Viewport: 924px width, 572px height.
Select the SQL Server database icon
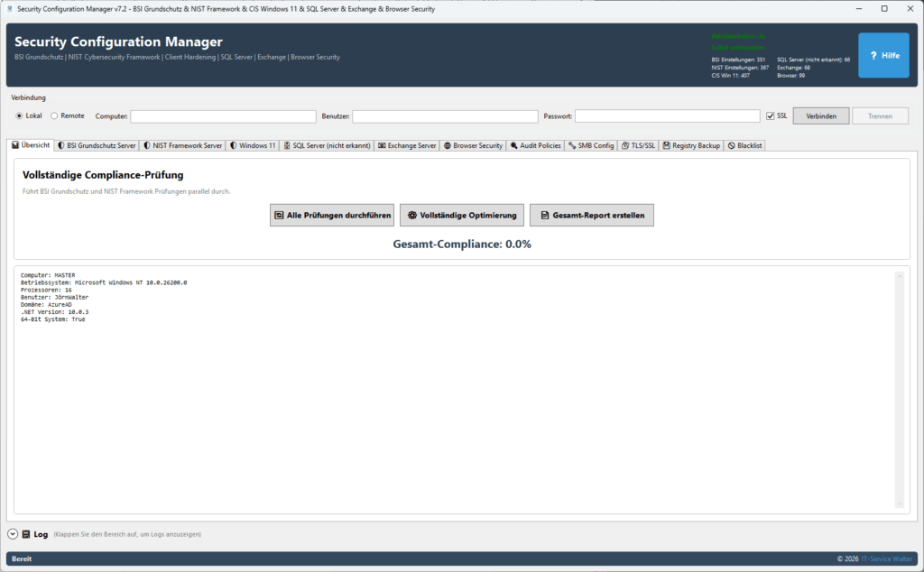(x=287, y=145)
